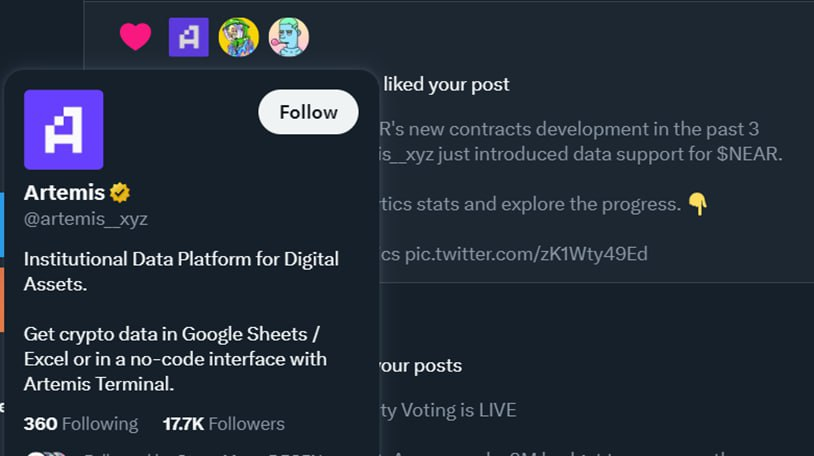The width and height of the screenshot is (814, 456).
Task: Click the large Artemis profile picture
Action: pyautogui.click(x=64, y=130)
